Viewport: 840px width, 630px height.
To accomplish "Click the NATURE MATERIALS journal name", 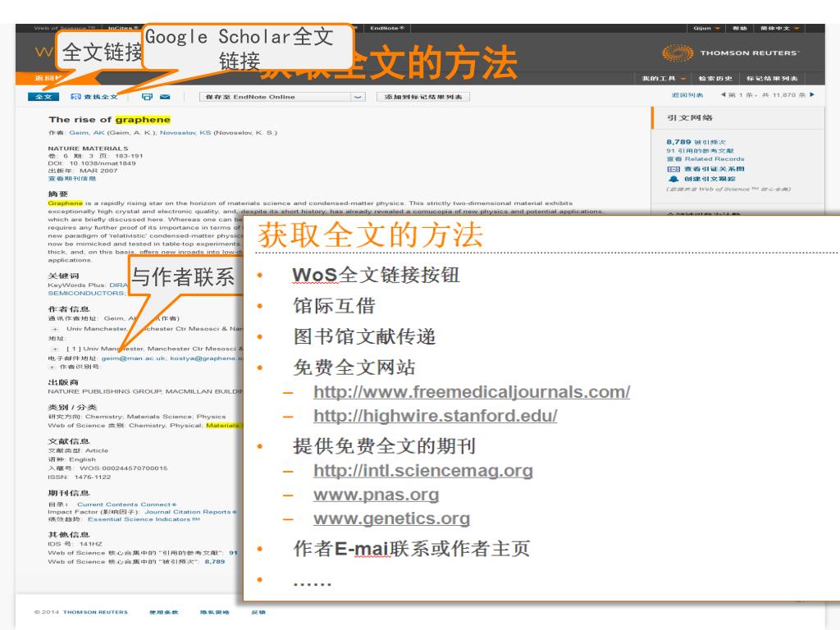I will pyautogui.click(x=88, y=148).
